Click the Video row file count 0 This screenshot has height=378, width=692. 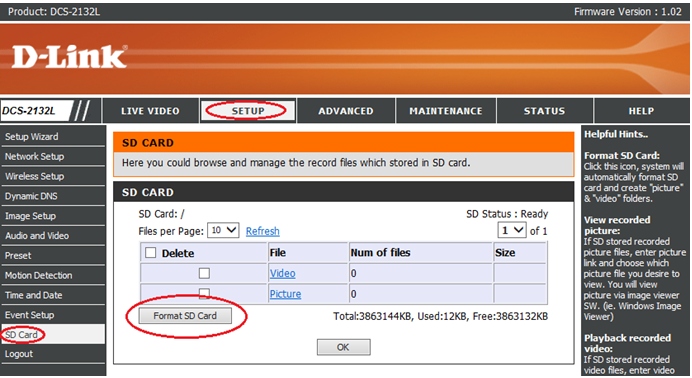pyautogui.click(x=354, y=273)
